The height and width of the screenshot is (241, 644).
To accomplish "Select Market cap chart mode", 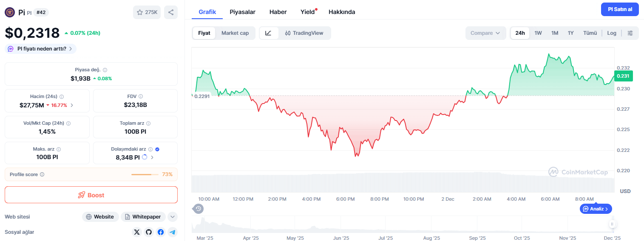I will click(235, 33).
